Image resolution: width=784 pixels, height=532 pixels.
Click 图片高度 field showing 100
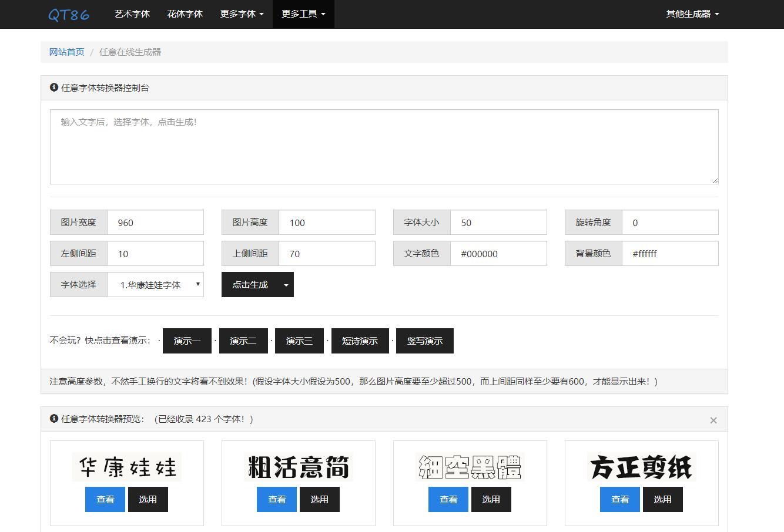327,223
